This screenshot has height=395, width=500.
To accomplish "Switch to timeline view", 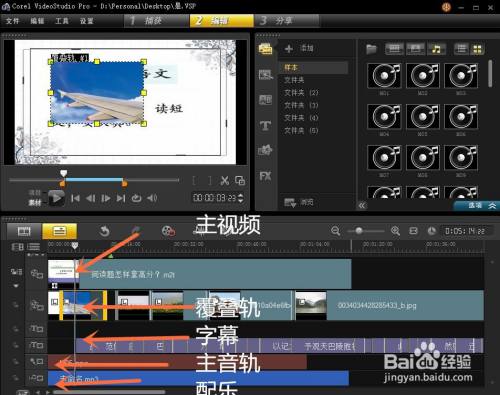I will pyautogui.click(x=60, y=231).
